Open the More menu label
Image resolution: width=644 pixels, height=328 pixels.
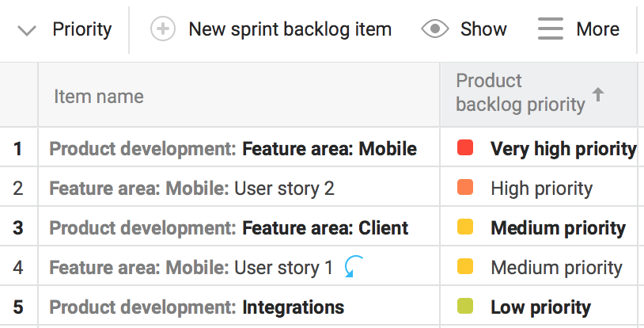[597, 30]
